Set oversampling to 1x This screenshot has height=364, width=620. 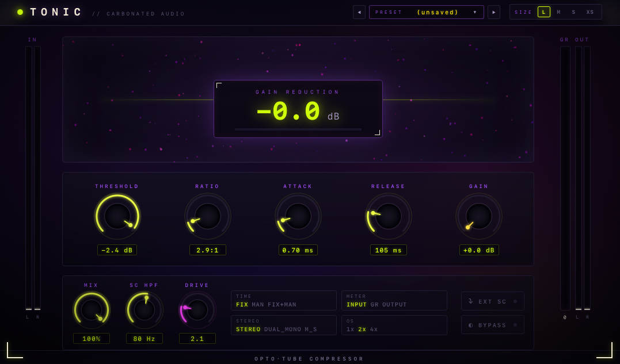pyautogui.click(x=351, y=329)
